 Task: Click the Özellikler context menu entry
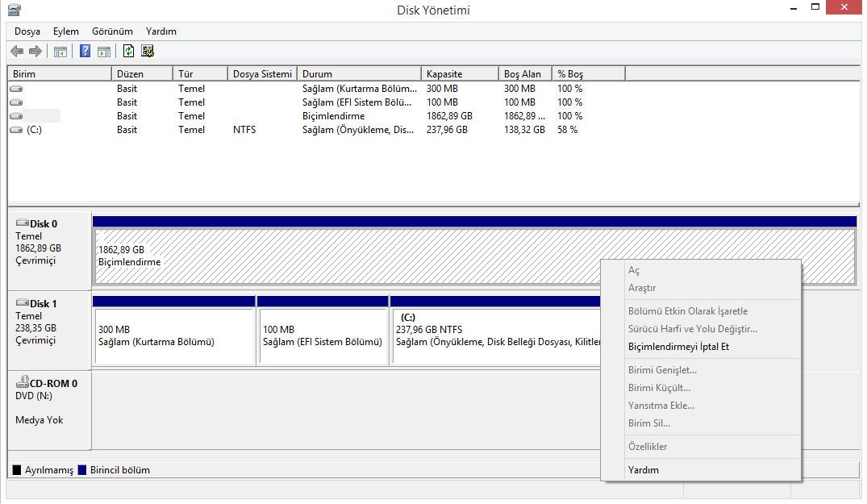[x=648, y=447]
